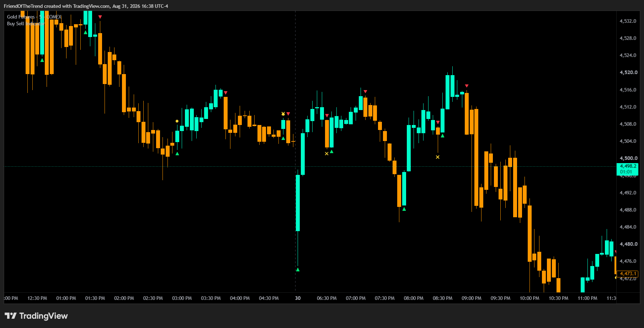Click the date label 30 on the time axis

tap(298, 298)
